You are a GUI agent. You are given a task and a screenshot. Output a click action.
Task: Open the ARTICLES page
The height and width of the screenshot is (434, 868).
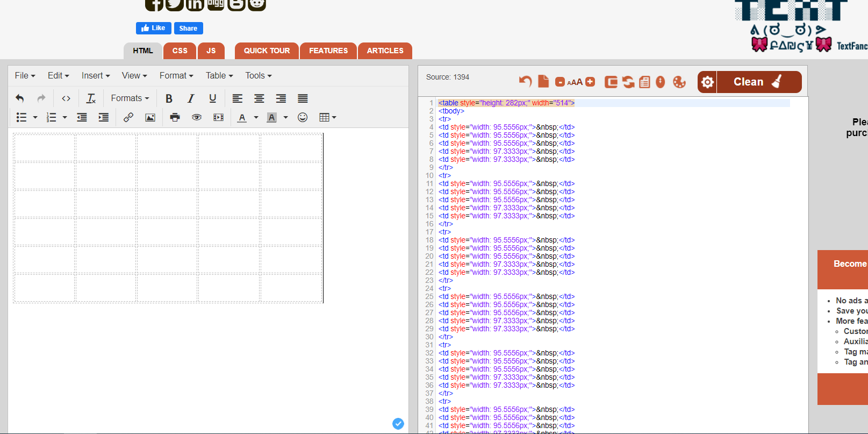click(385, 51)
